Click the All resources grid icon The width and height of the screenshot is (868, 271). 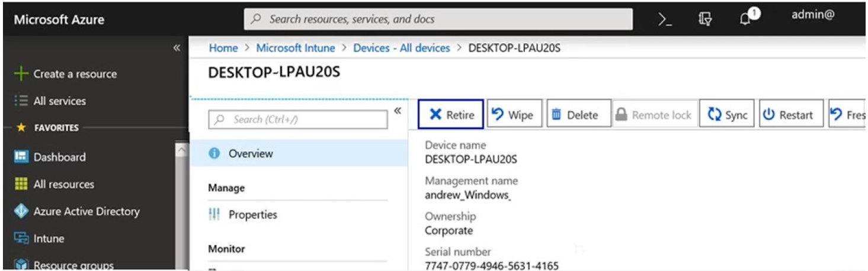(21, 184)
